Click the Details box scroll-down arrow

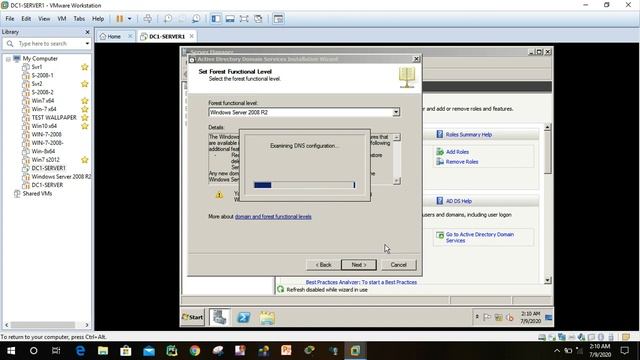pos(396,181)
